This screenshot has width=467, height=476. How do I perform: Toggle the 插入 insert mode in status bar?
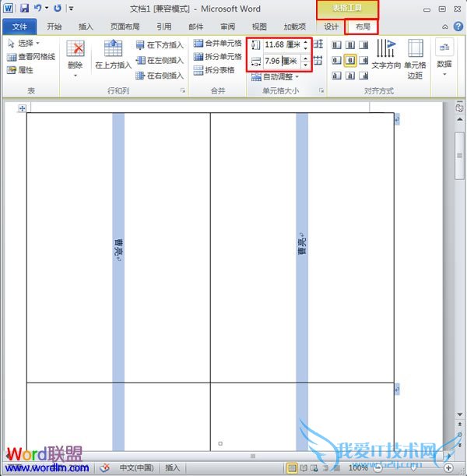click(x=172, y=467)
